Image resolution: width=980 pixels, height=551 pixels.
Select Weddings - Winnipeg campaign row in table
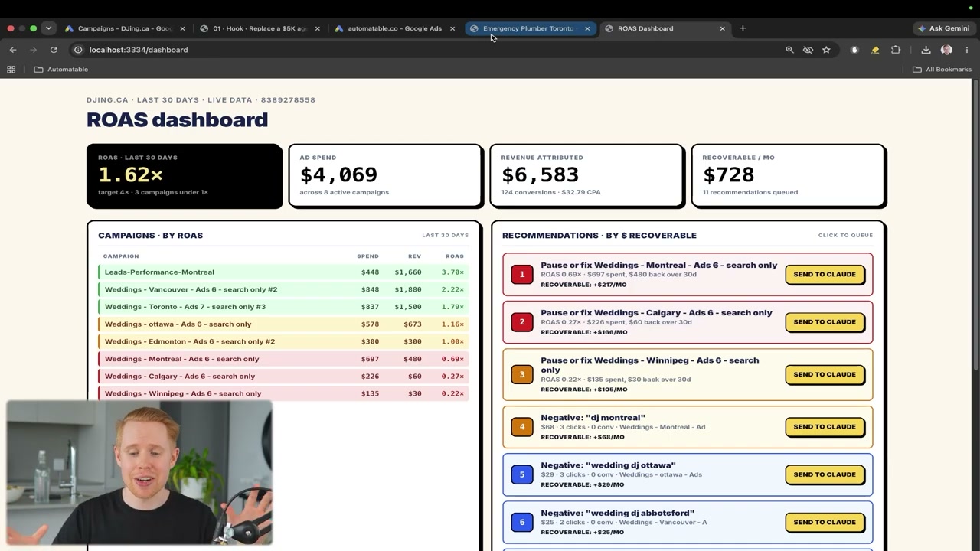click(x=284, y=393)
